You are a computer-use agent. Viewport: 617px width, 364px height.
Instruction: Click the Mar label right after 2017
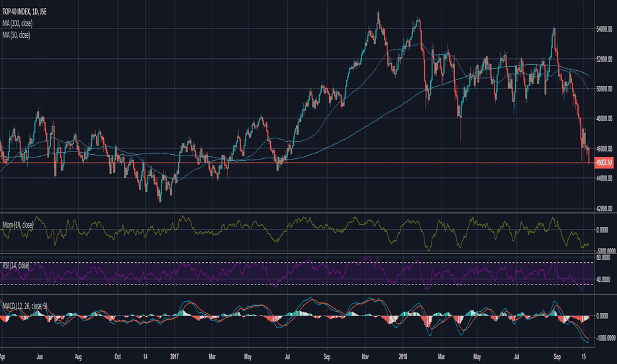coord(212,357)
